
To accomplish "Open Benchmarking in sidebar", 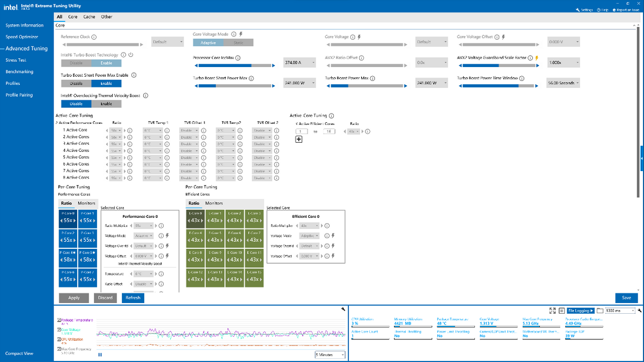I will point(19,71).
